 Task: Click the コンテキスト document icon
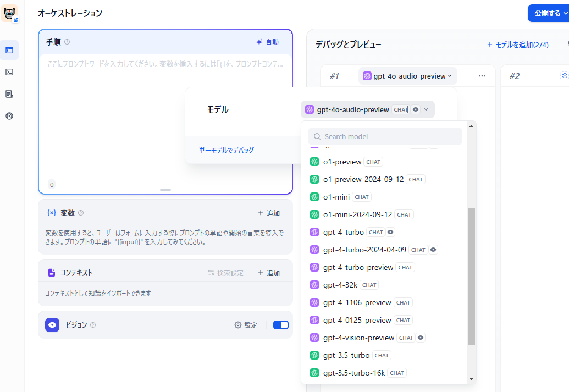click(52, 273)
